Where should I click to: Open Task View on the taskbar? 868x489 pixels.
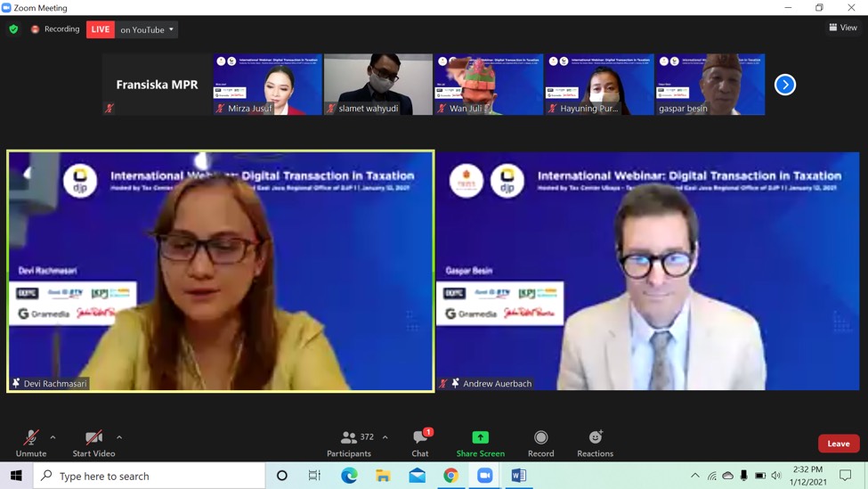314,476
